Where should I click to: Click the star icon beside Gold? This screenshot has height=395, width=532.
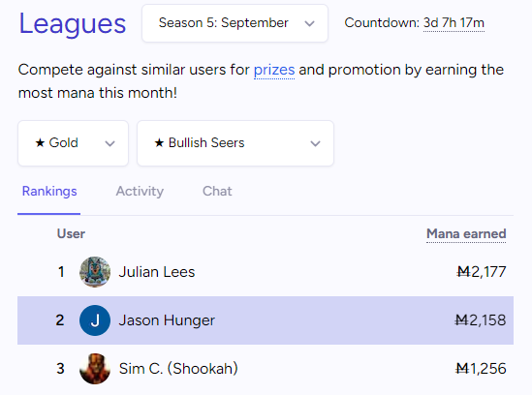pyautogui.click(x=40, y=142)
